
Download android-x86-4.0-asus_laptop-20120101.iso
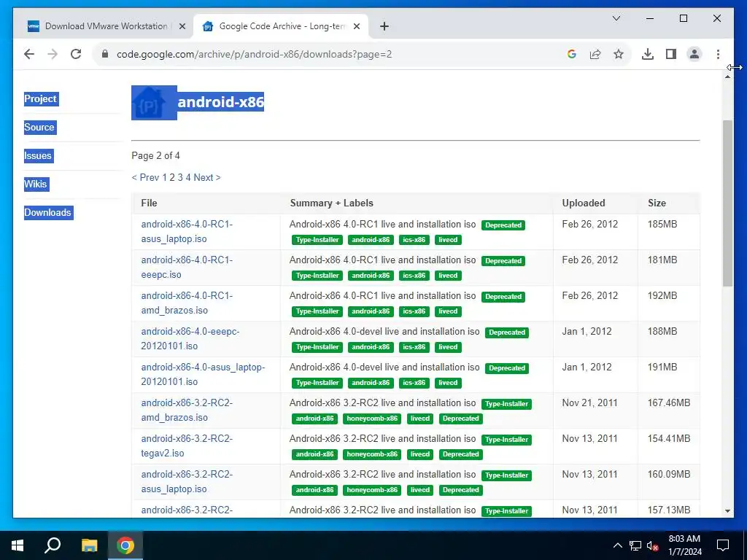[x=203, y=374]
